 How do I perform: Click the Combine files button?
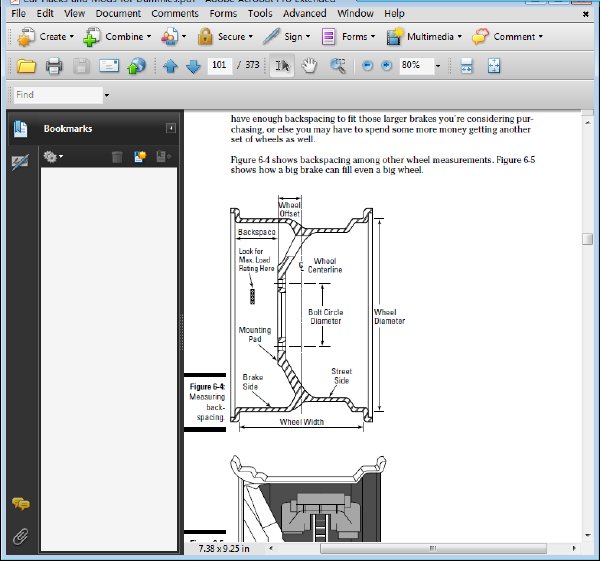tap(117, 37)
